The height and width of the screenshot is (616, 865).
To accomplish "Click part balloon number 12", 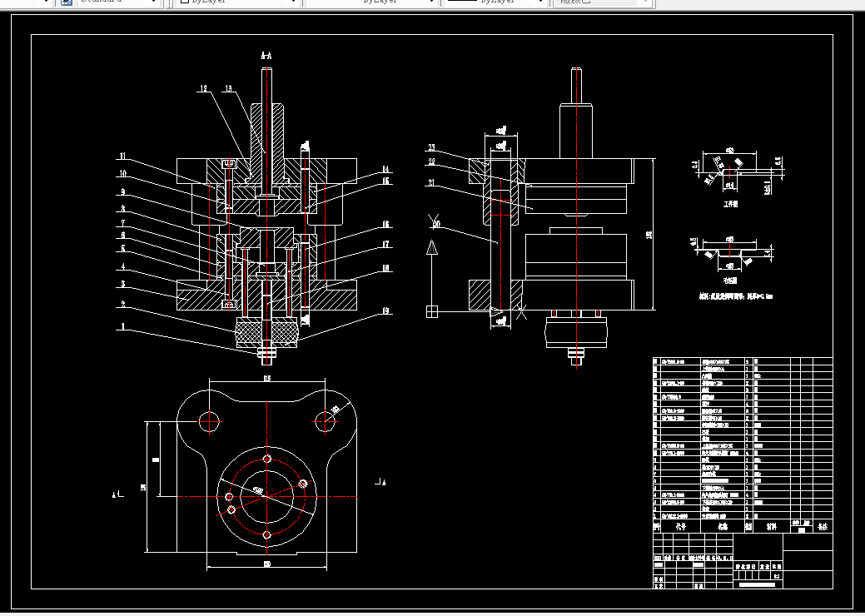I will [x=203, y=88].
